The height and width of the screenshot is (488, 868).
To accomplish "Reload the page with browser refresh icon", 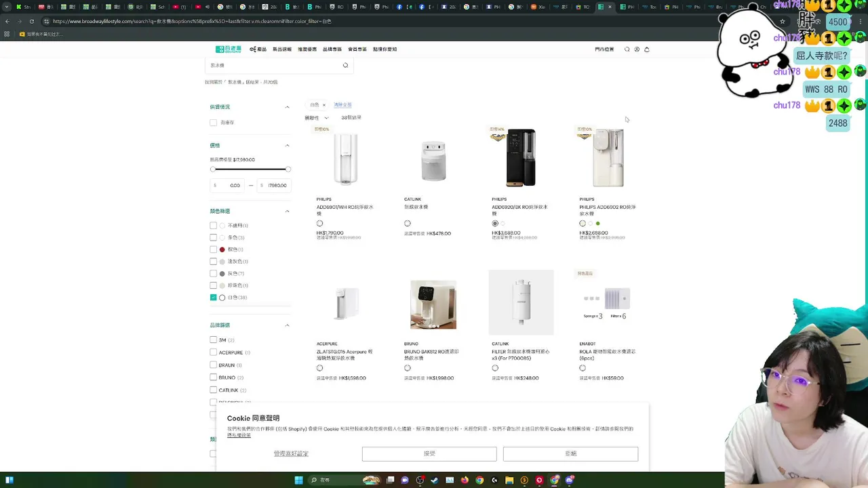I will click(31, 21).
